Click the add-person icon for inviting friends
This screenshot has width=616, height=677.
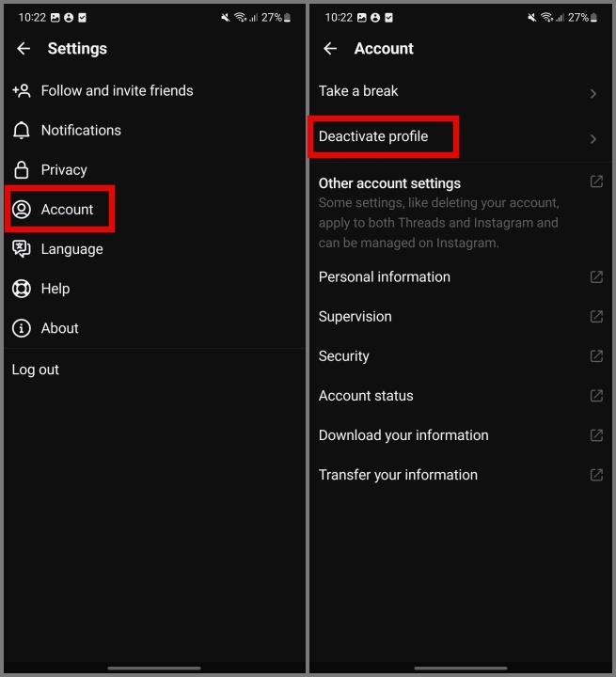(x=22, y=90)
